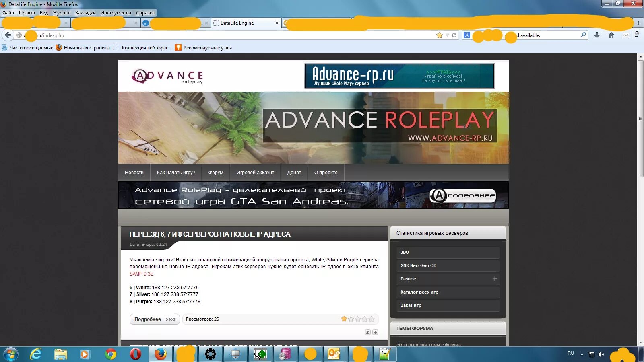
Task: Open the URL history dropdown arrow
Action: (447, 35)
